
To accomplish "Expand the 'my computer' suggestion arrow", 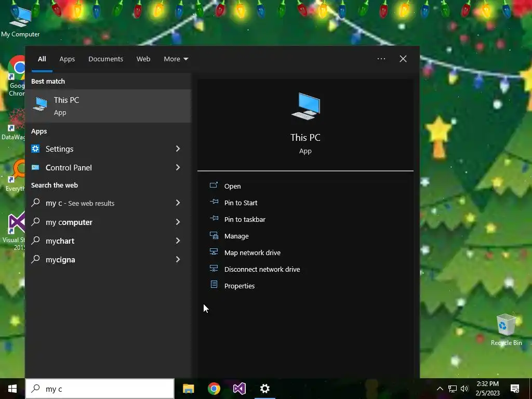I will click(x=178, y=222).
